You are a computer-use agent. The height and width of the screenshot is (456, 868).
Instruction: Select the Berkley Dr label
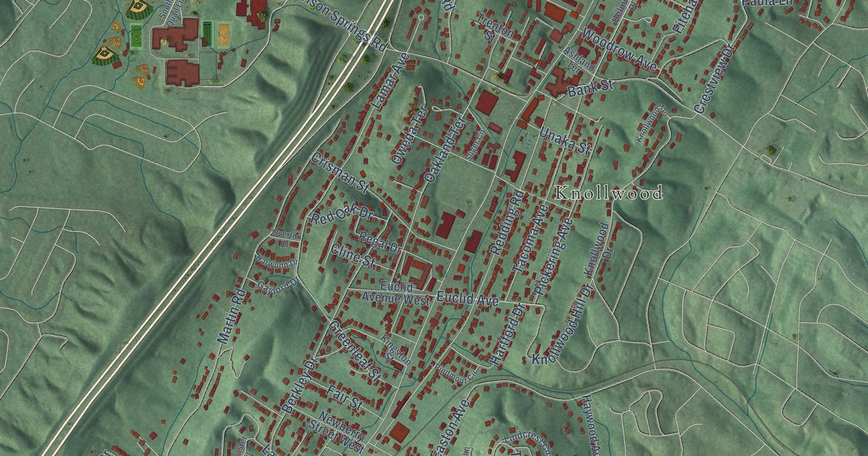tap(301, 384)
